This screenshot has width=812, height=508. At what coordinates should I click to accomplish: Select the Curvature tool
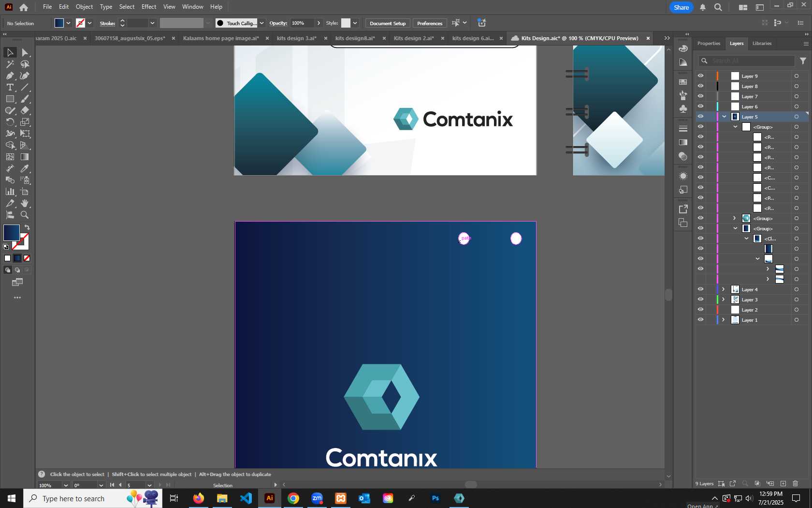point(25,75)
